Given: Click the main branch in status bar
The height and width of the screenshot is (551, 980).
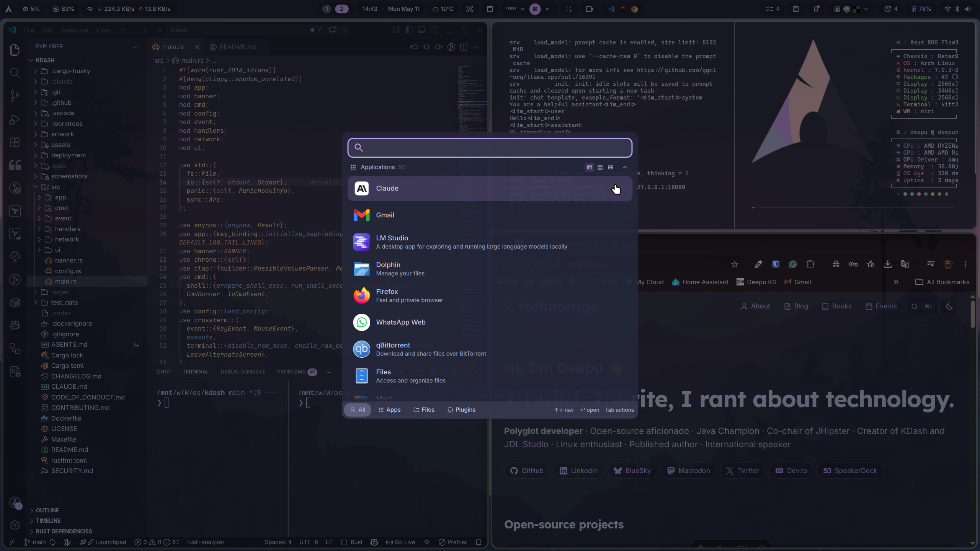Looking at the screenshot, I should point(35,542).
